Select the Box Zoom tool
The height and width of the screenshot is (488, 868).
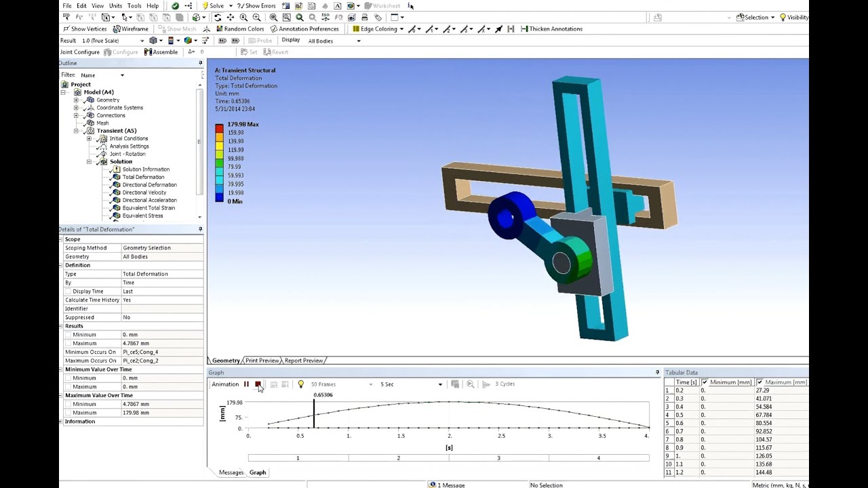256,18
